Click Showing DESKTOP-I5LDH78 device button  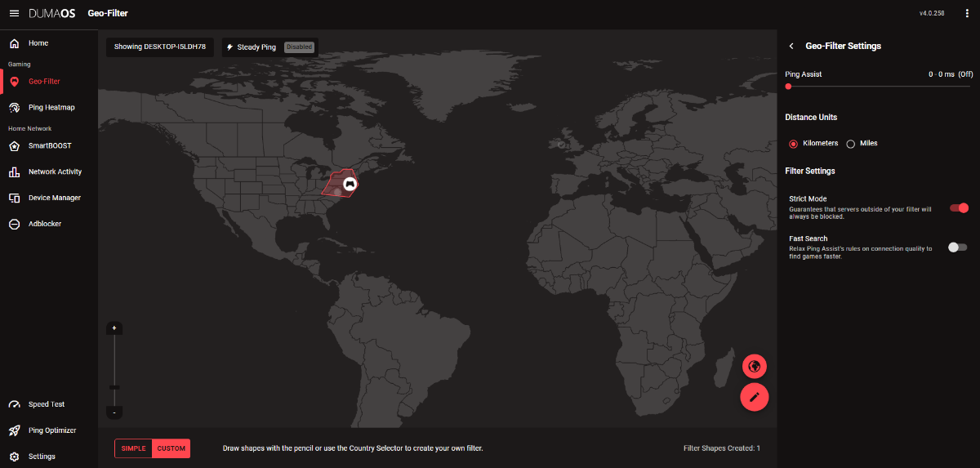(160, 47)
